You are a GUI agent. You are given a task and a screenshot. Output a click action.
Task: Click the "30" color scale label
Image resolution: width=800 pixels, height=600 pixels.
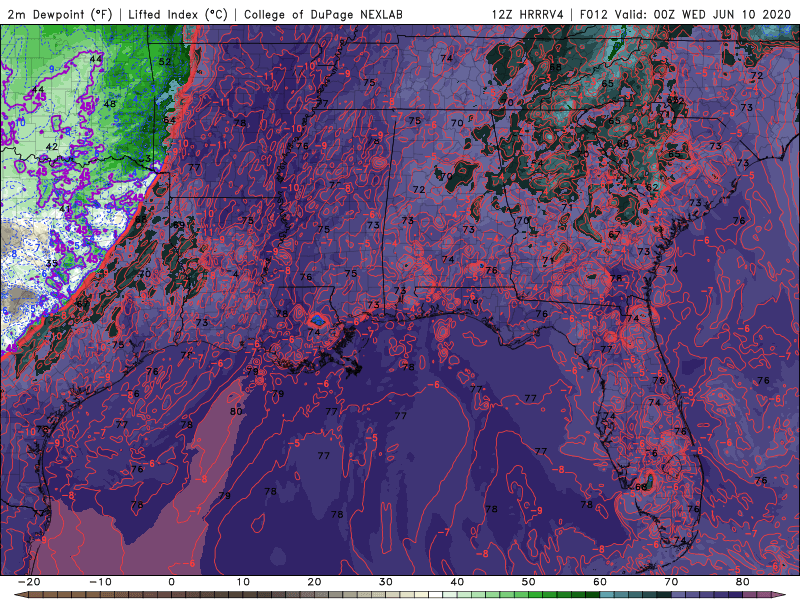coord(386,582)
